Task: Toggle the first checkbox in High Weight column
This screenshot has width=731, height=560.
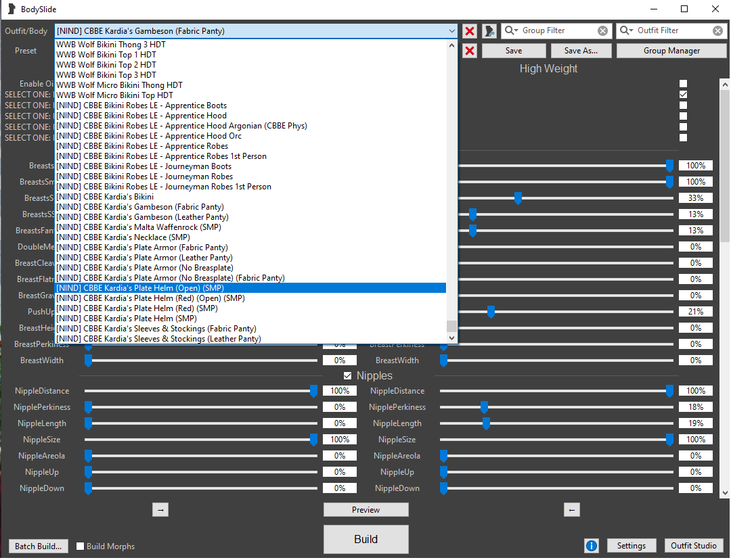Action: pos(683,84)
